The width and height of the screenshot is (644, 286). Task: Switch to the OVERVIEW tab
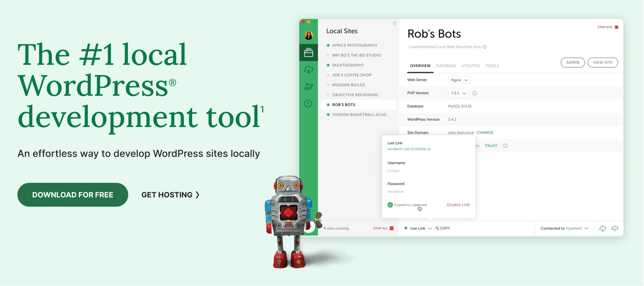[420, 66]
